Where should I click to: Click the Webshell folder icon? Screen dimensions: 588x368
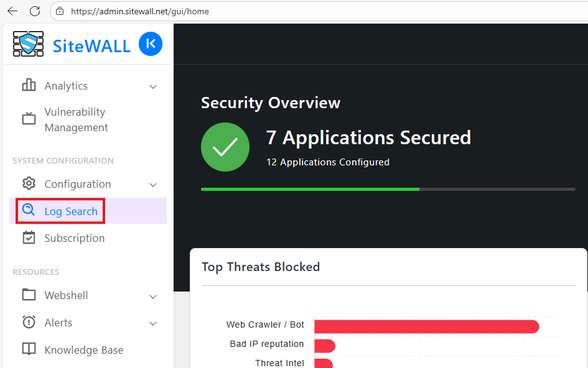pos(29,295)
